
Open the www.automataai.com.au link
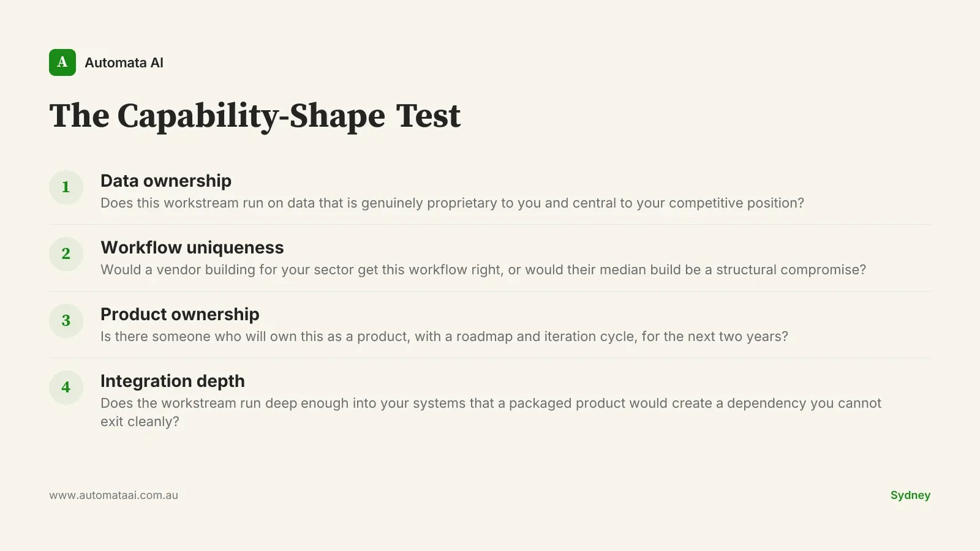(x=114, y=495)
